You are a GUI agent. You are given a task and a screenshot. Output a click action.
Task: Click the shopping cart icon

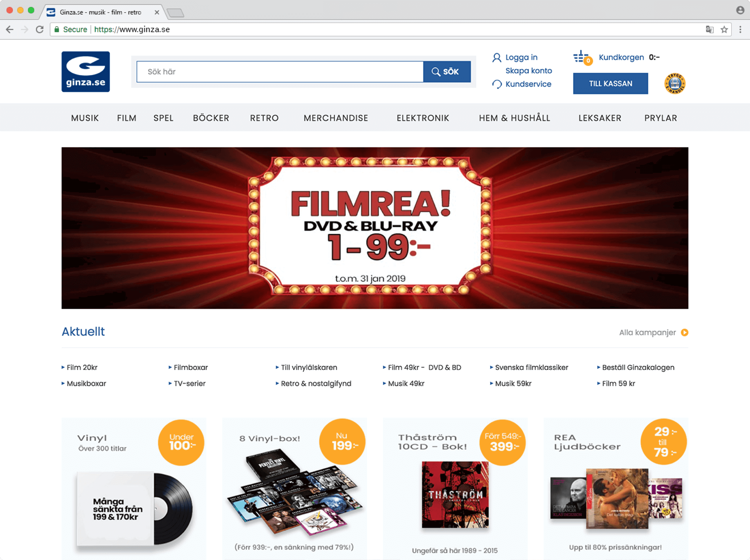[582, 57]
